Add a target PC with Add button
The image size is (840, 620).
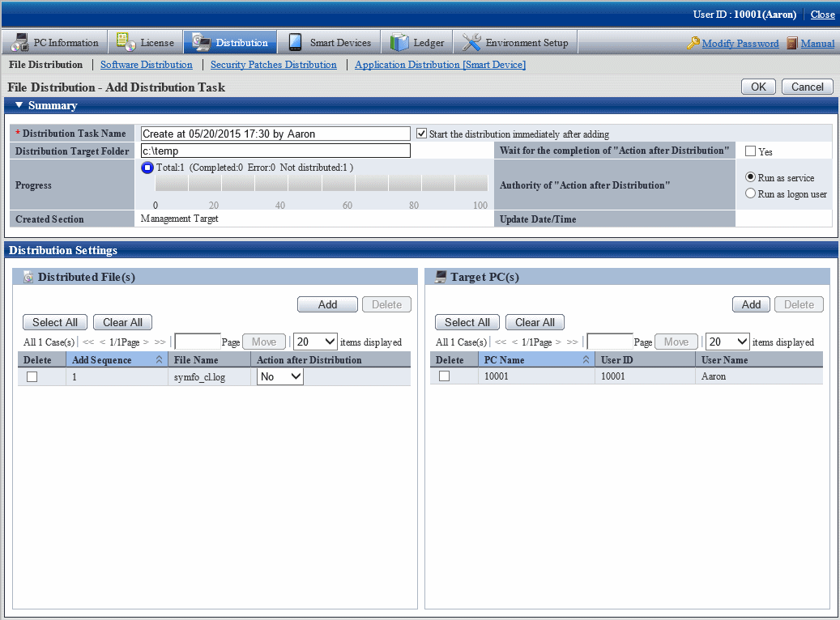[751, 304]
